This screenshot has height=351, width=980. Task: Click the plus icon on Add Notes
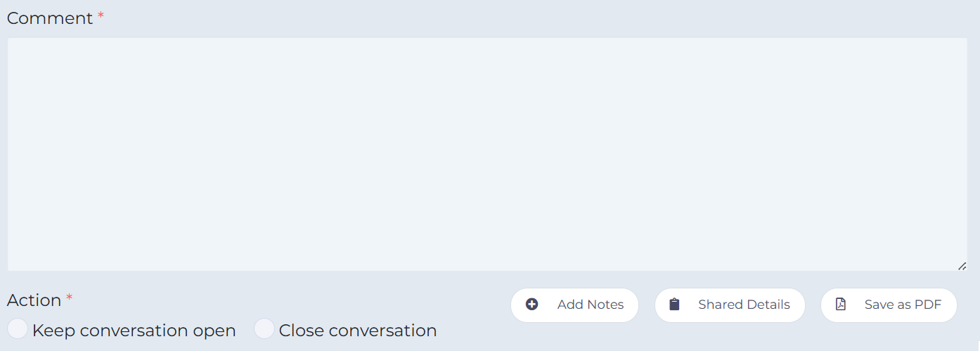(532, 305)
